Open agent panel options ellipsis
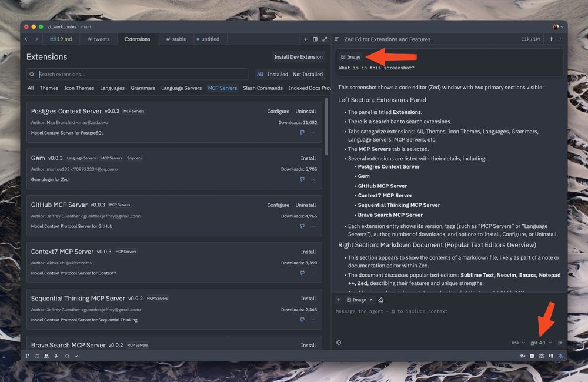The image size is (588, 382). (560, 39)
